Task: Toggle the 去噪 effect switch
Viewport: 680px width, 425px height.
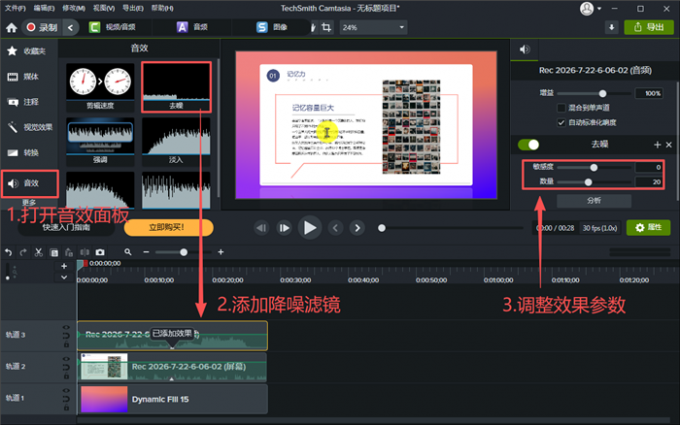Action: (529, 144)
